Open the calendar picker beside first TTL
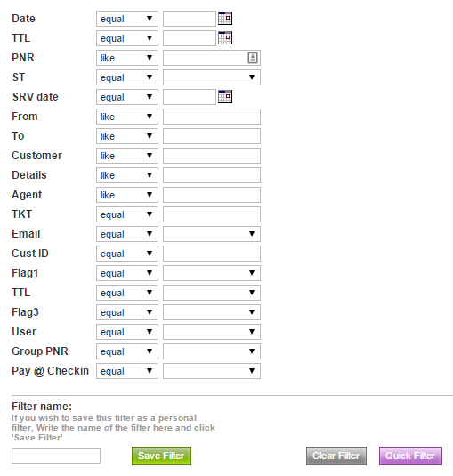453x476 pixels. pyautogui.click(x=225, y=38)
